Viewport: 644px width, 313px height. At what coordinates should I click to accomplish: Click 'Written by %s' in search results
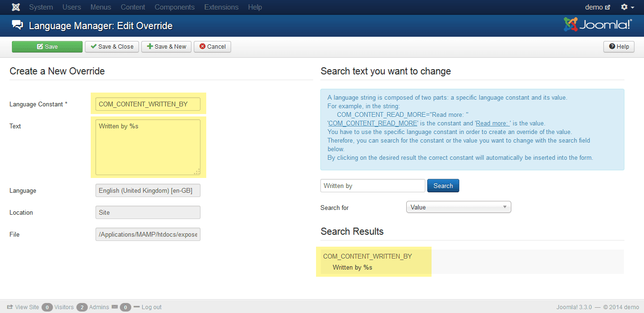[x=352, y=267]
